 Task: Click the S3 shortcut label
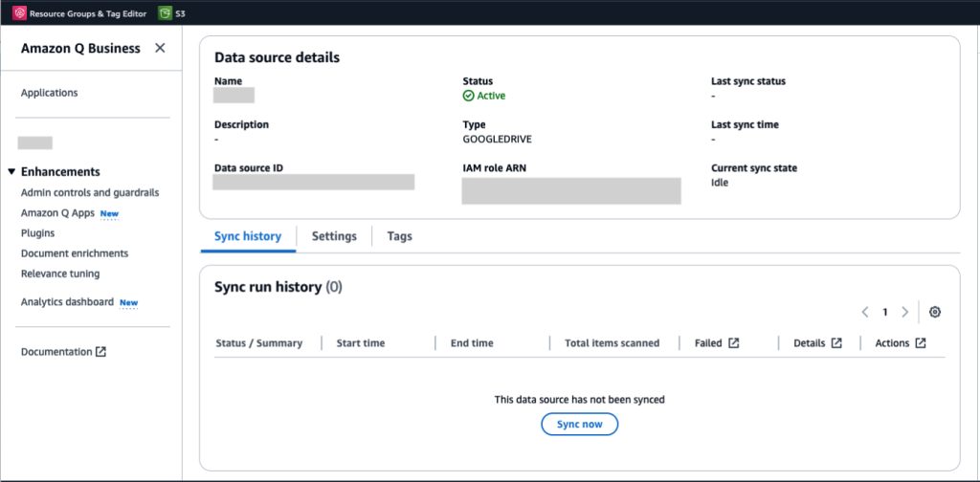(x=180, y=12)
